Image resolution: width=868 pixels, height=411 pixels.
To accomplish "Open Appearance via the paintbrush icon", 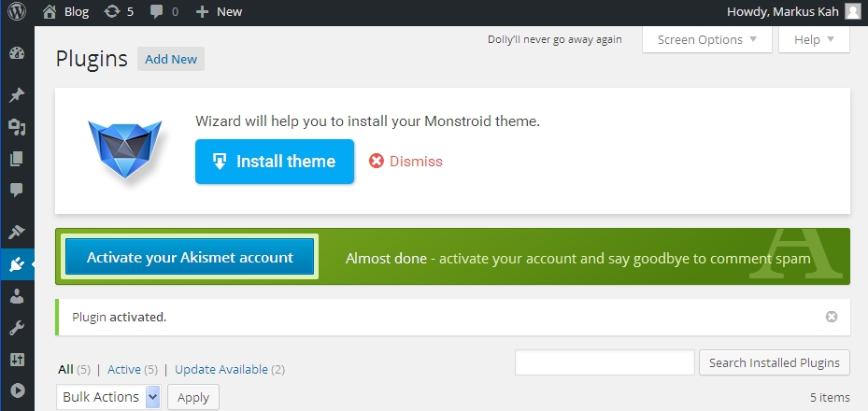I will pyautogui.click(x=17, y=233).
